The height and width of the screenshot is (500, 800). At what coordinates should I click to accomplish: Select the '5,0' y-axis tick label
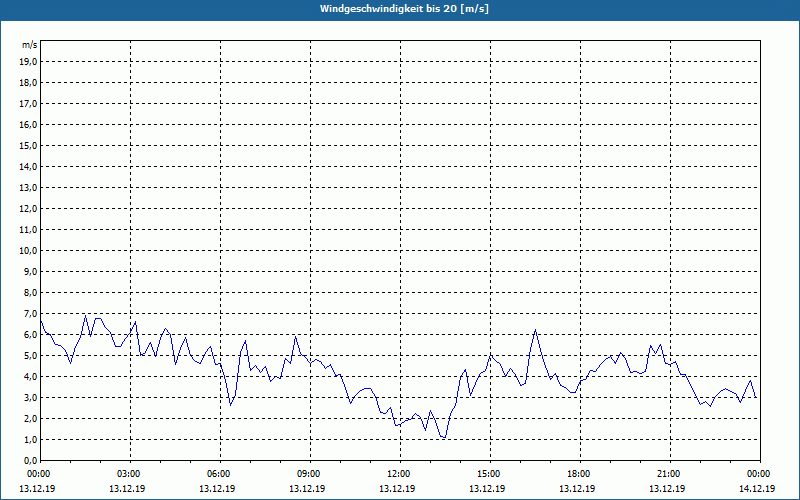30,356
